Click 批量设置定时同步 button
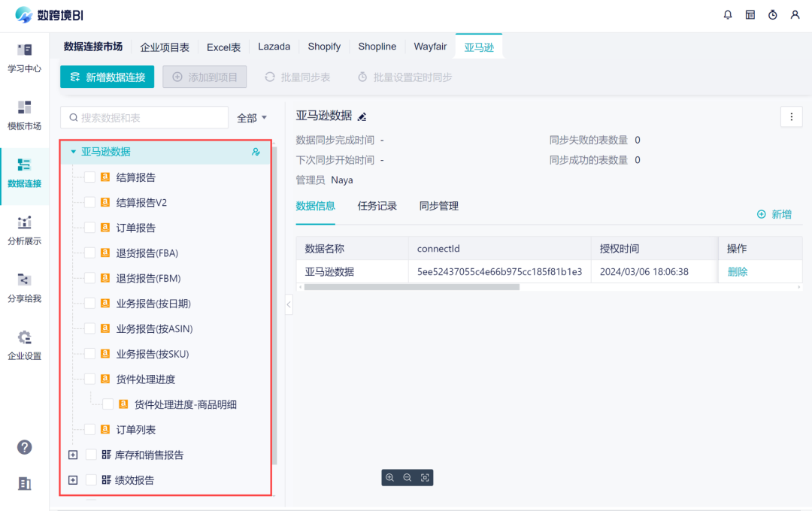 (405, 77)
